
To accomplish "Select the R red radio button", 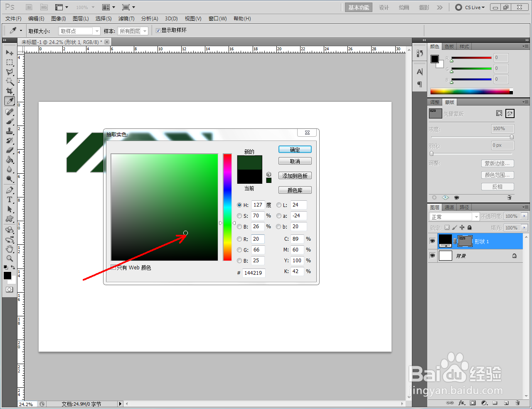I will (x=239, y=239).
